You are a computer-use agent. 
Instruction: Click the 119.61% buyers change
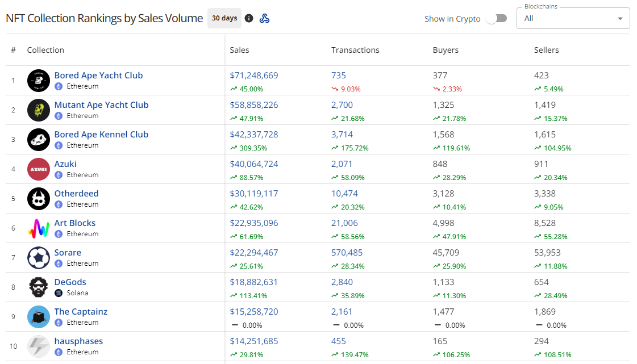pyautogui.click(x=456, y=148)
